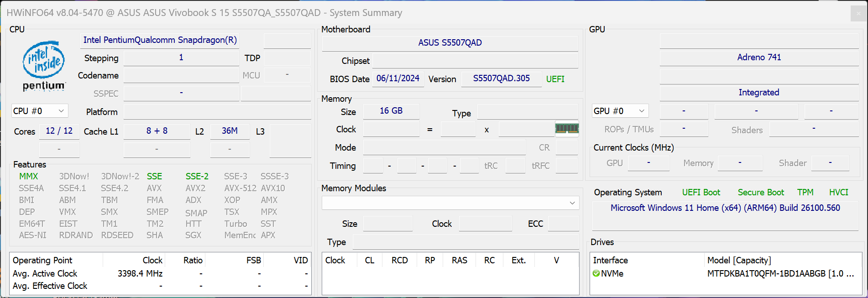The image size is (868, 298).
Task: Click the Intel Inside Pentium logo
Action: pos(44,65)
